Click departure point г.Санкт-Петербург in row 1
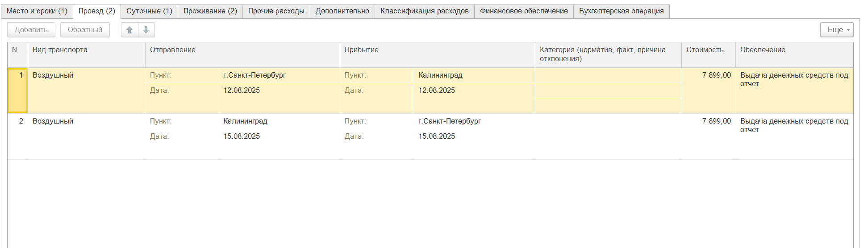868x248 pixels. [x=255, y=75]
